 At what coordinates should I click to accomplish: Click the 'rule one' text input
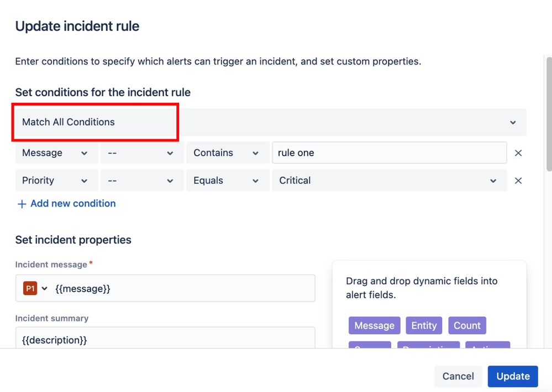(x=388, y=153)
